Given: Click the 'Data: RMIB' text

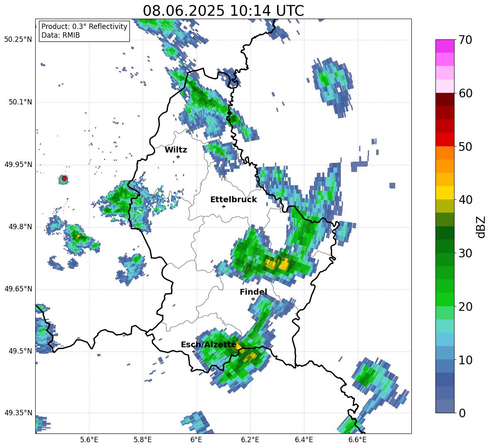Looking at the screenshot, I should click(x=61, y=35).
